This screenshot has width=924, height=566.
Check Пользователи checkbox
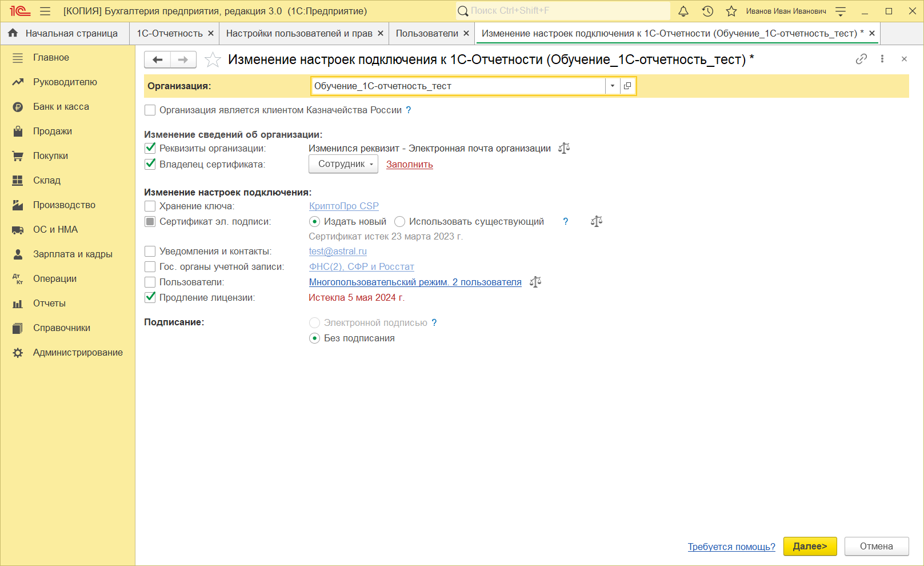click(x=150, y=282)
